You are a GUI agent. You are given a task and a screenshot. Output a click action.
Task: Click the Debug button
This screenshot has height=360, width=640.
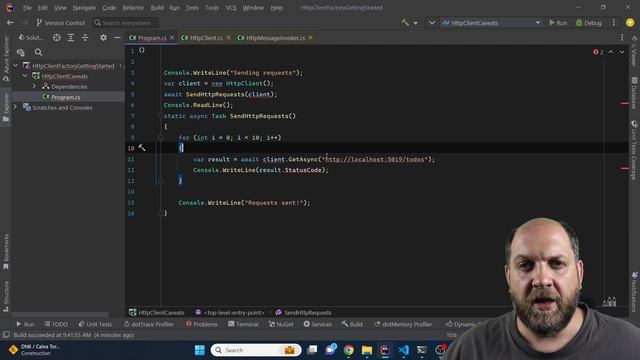[x=589, y=23]
